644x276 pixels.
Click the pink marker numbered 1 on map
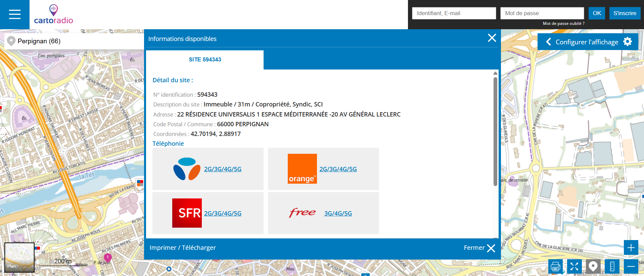click(x=107, y=258)
